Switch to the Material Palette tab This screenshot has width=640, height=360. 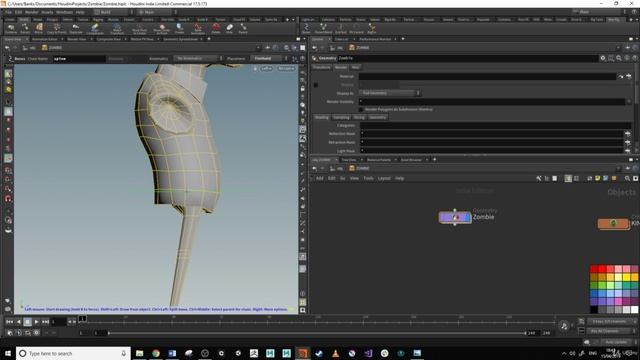pos(379,160)
